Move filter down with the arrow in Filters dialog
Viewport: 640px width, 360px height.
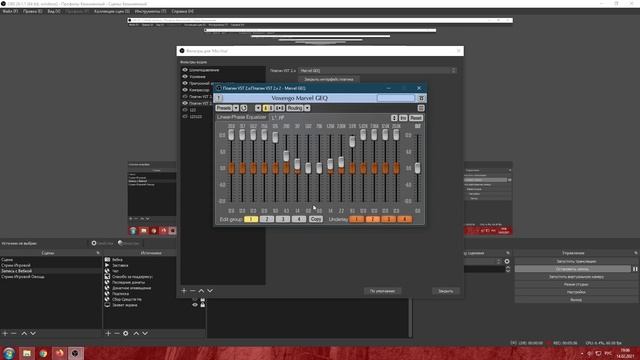coord(210,291)
